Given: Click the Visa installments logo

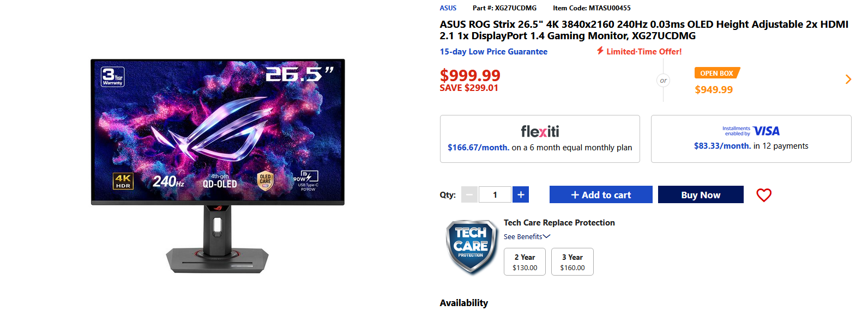Looking at the screenshot, I should pos(751,131).
